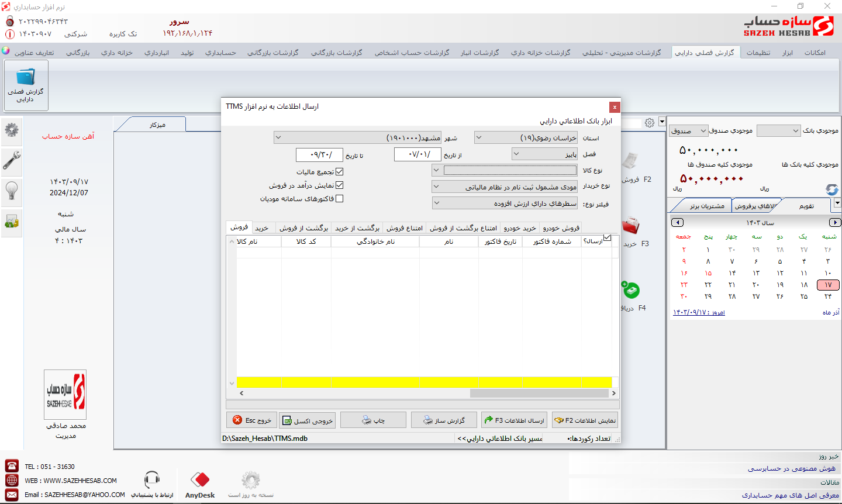This screenshot has height=504, width=842.
Task: Open ارتباط با پشتیبانی headset icon
Action: tap(151, 480)
